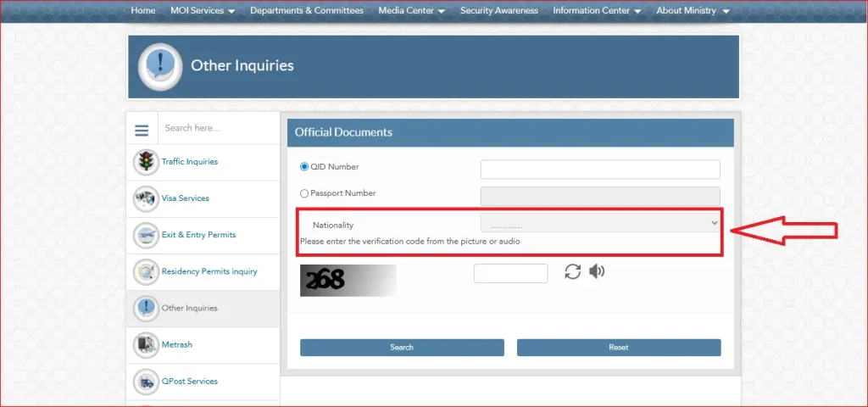
Task: Click the sidebar 'Search here...' field
Action: coord(219,128)
